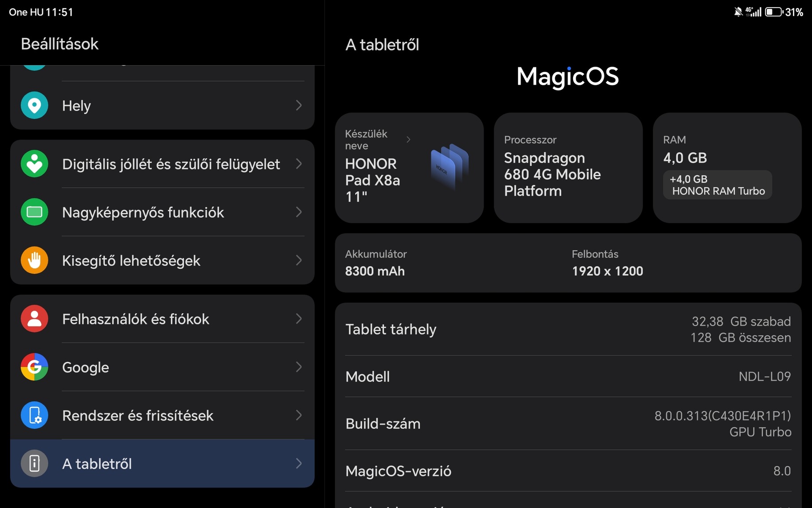Tap the orange hand accessibility icon
The height and width of the screenshot is (508, 812).
pos(35,260)
